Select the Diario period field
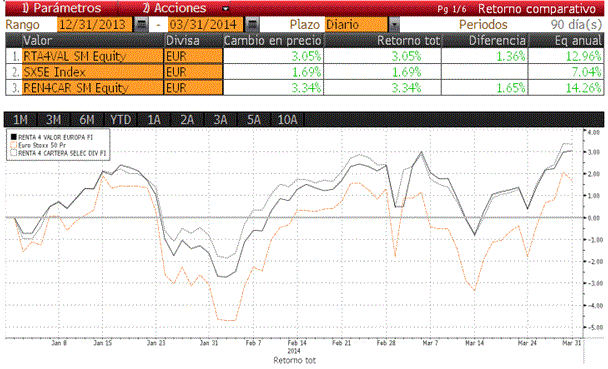Screen dimensions: 608x369 point(356,25)
